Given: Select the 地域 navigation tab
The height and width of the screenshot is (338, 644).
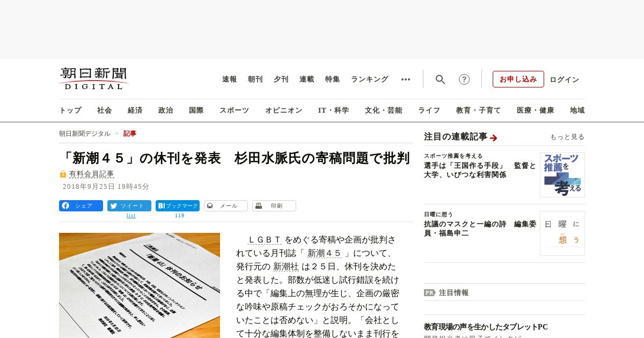Looking at the screenshot, I should point(577,111).
